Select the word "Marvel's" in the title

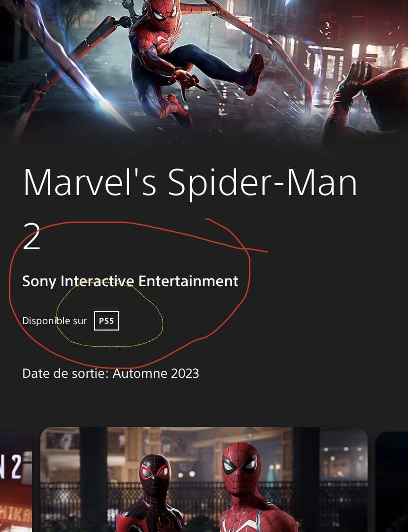[90, 182]
